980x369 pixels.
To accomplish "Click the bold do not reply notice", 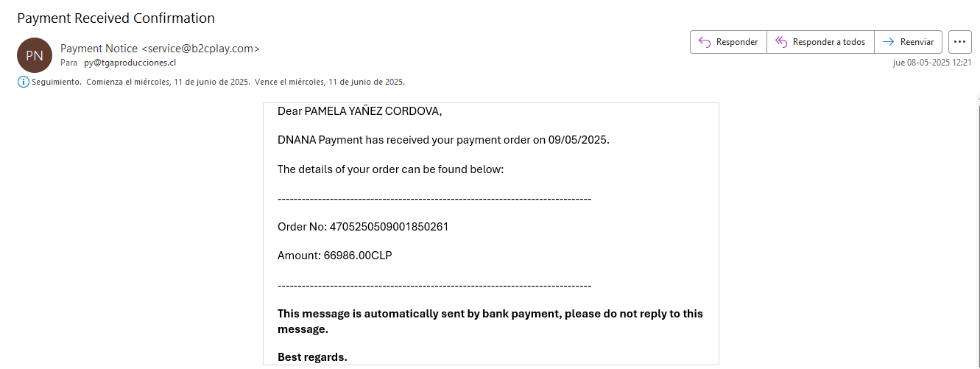I will coord(490,321).
